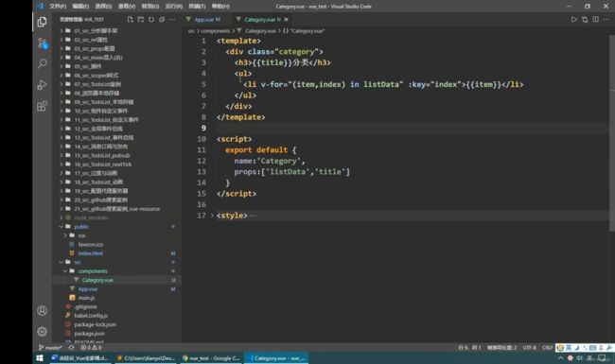The image size is (615, 364).
Task: Open main.js in the file tree
Action: (x=86, y=298)
